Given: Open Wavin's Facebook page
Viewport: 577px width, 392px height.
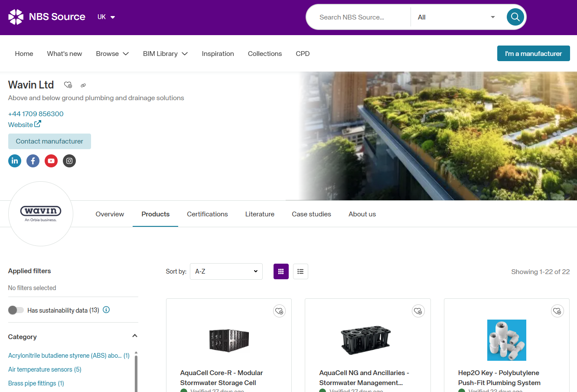Looking at the screenshot, I should pyautogui.click(x=33, y=161).
